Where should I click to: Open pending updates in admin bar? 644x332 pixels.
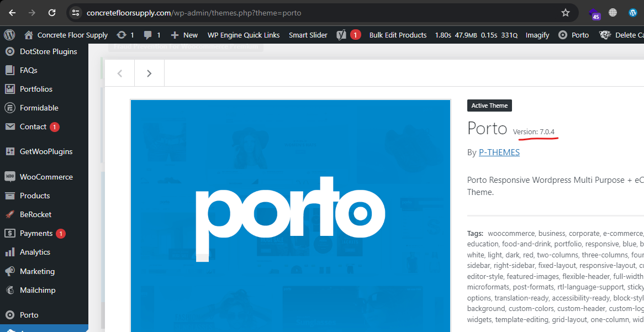[x=125, y=35]
